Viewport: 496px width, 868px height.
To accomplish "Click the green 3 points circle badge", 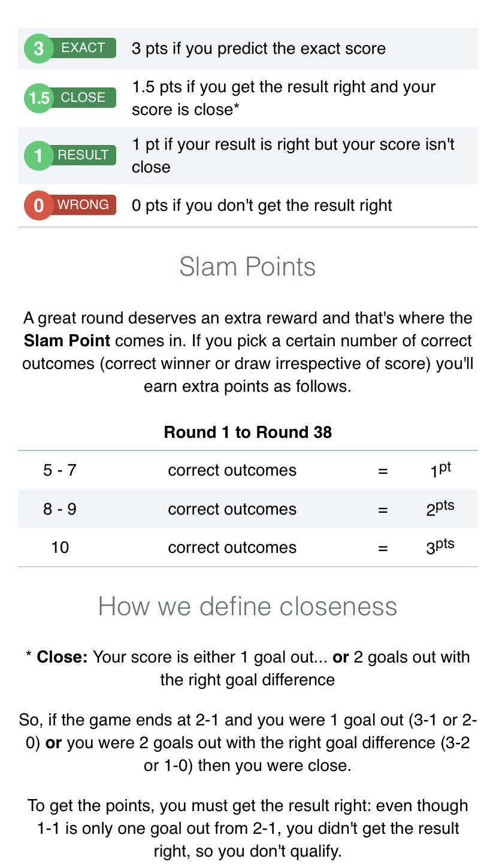I will tap(39, 49).
